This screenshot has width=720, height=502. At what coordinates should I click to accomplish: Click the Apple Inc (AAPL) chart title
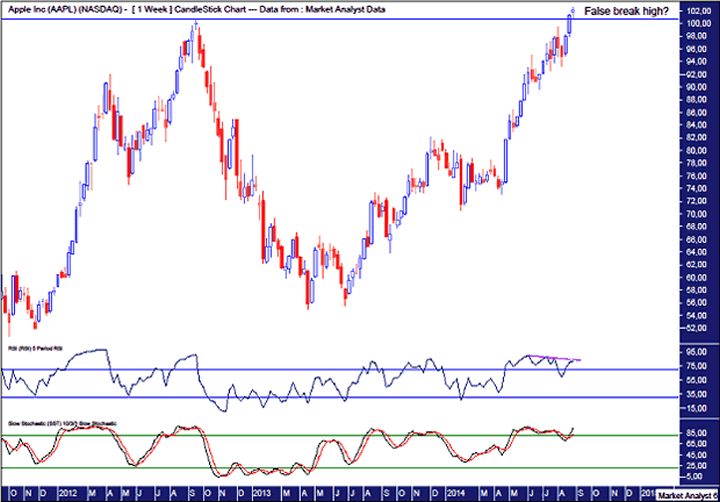(x=64, y=9)
